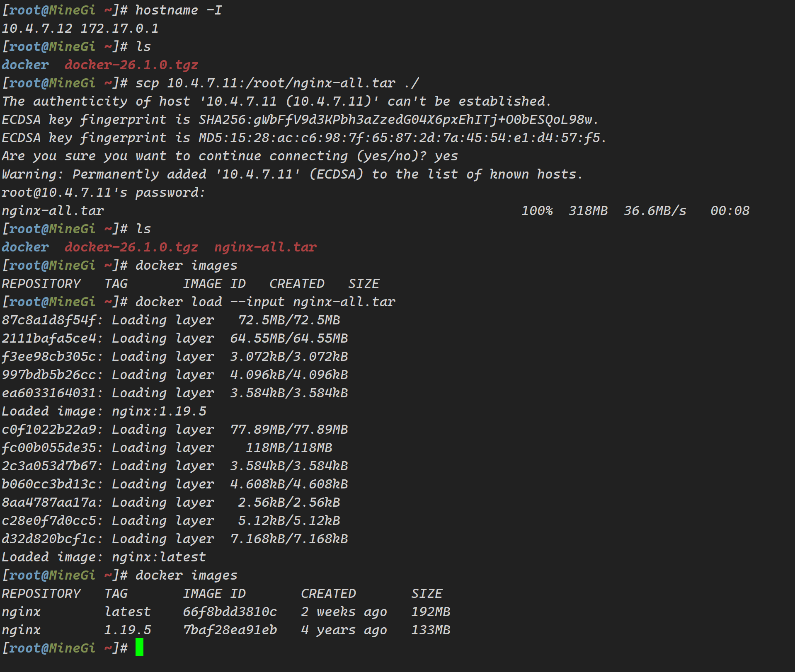Click the MD5 fingerprint string
The height and width of the screenshot is (672, 795).
click(399, 138)
